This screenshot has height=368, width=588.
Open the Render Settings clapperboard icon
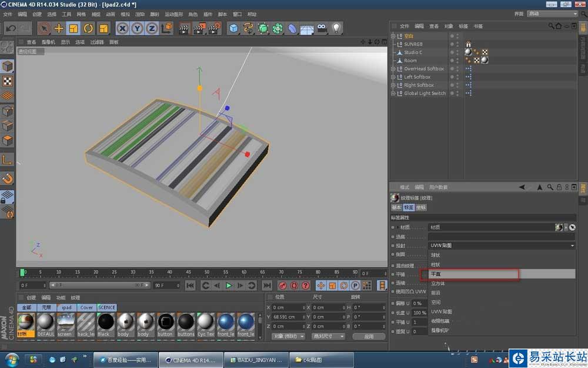click(215, 28)
